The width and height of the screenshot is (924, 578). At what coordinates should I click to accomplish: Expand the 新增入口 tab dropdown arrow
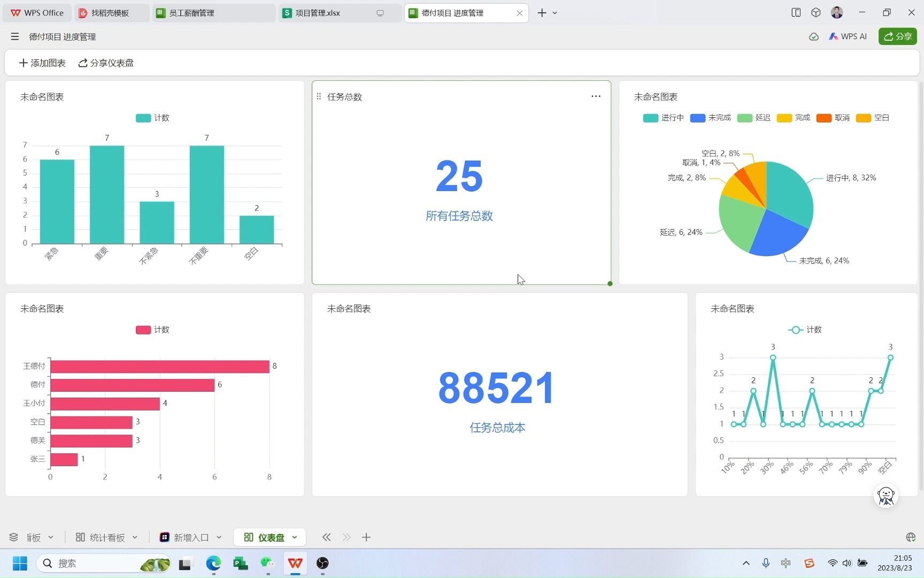click(219, 537)
